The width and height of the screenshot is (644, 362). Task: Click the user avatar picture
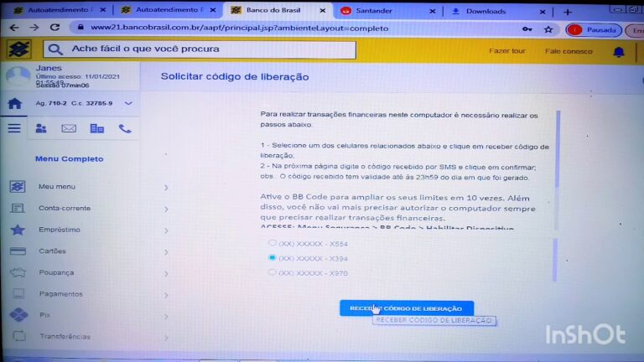pos(18,76)
